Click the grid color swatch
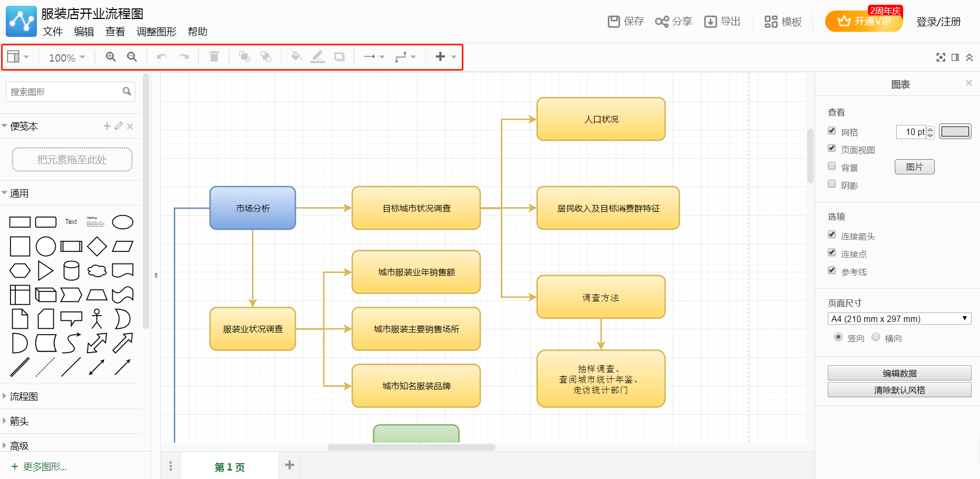This screenshot has height=479, width=980. tap(955, 132)
